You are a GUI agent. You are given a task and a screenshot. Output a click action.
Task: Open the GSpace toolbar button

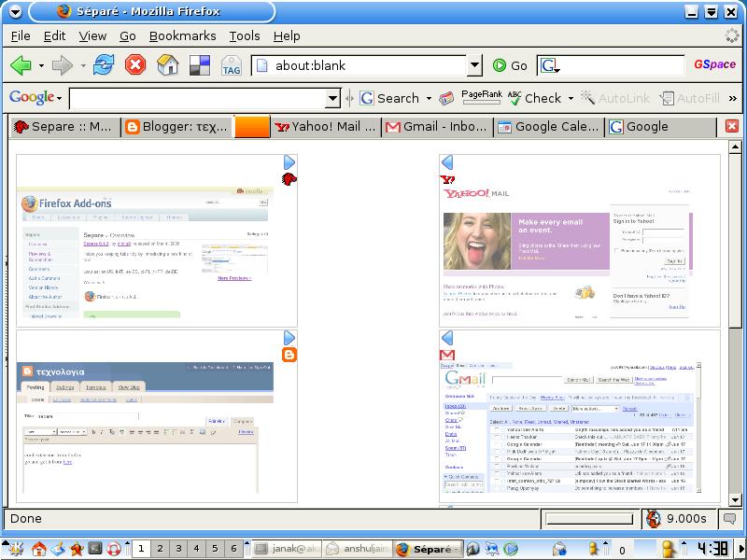click(714, 64)
